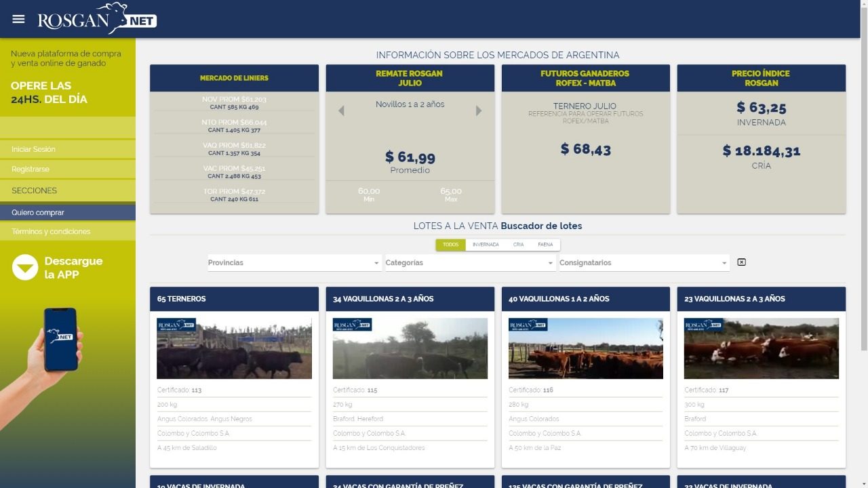Click Iniciar Sesión link

click(x=33, y=149)
